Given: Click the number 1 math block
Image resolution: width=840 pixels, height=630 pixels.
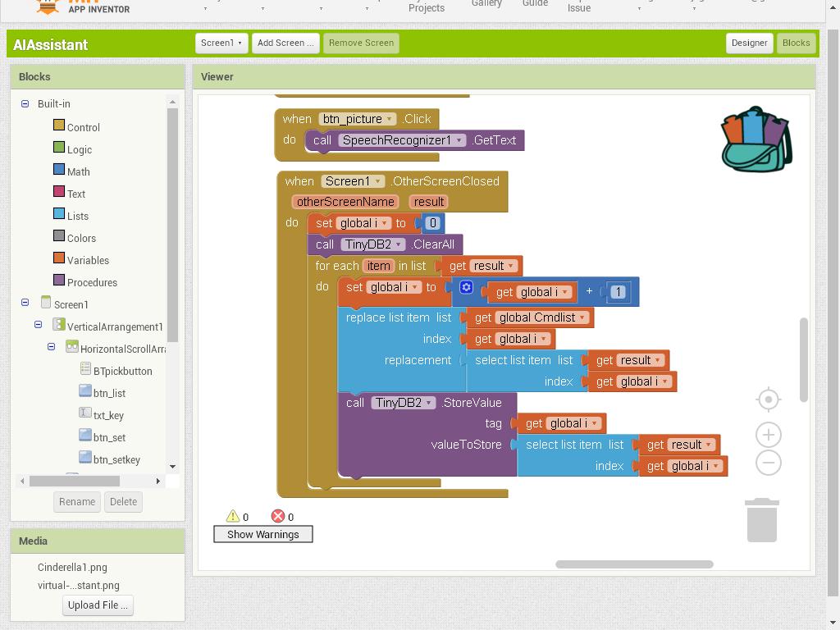Looking at the screenshot, I should [x=618, y=292].
